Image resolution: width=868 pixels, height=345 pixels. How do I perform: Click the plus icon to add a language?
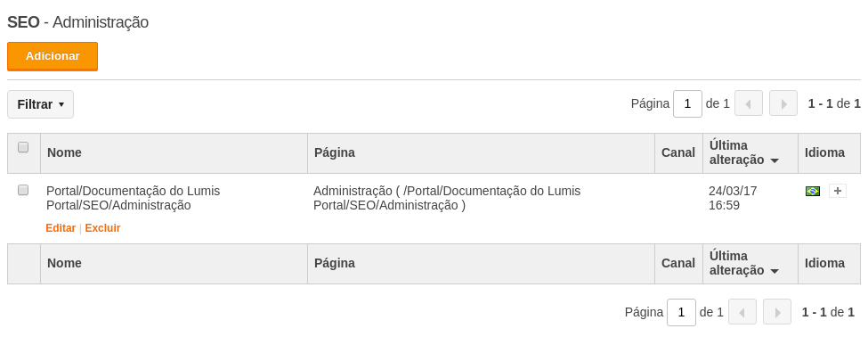pos(837,191)
